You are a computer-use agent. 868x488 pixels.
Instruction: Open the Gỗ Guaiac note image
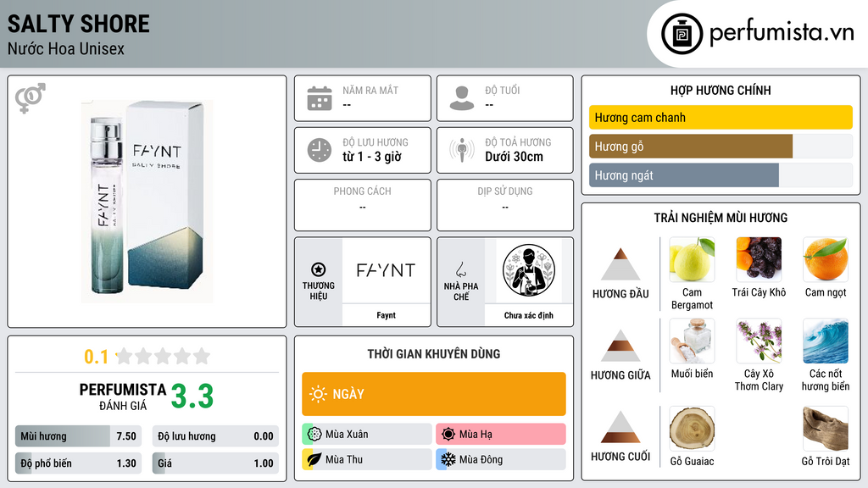tap(692, 429)
